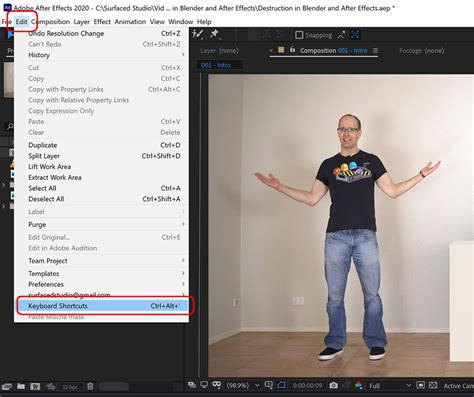This screenshot has width=474, height=397.
Task: Select the Roto Brush tool
Action: pos(198,34)
